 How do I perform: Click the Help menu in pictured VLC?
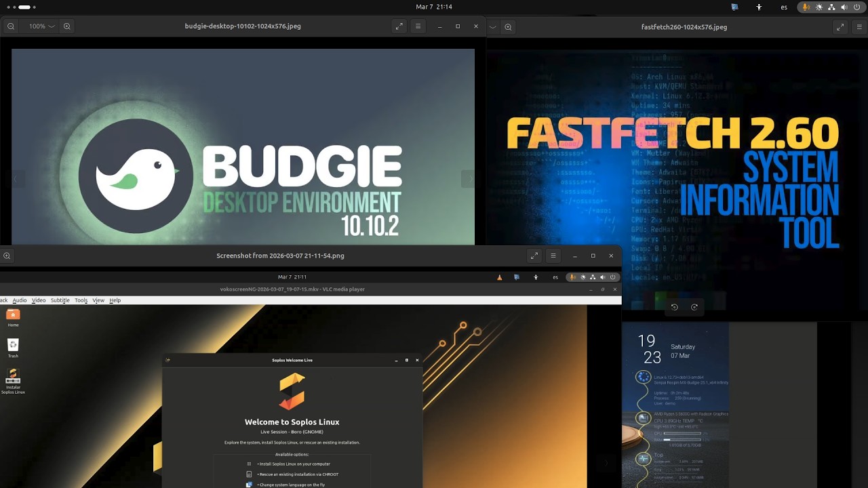[115, 300]
